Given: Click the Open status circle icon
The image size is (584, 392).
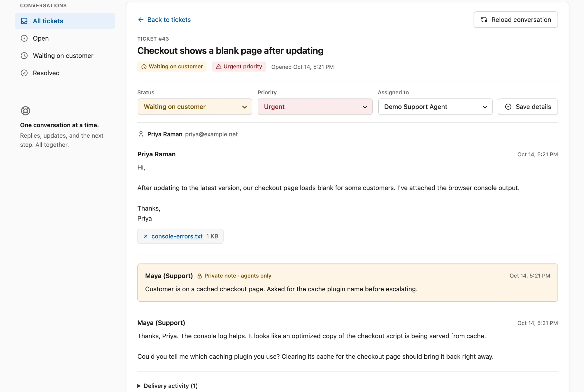Looking at the screenshot, I should [24, 38].
